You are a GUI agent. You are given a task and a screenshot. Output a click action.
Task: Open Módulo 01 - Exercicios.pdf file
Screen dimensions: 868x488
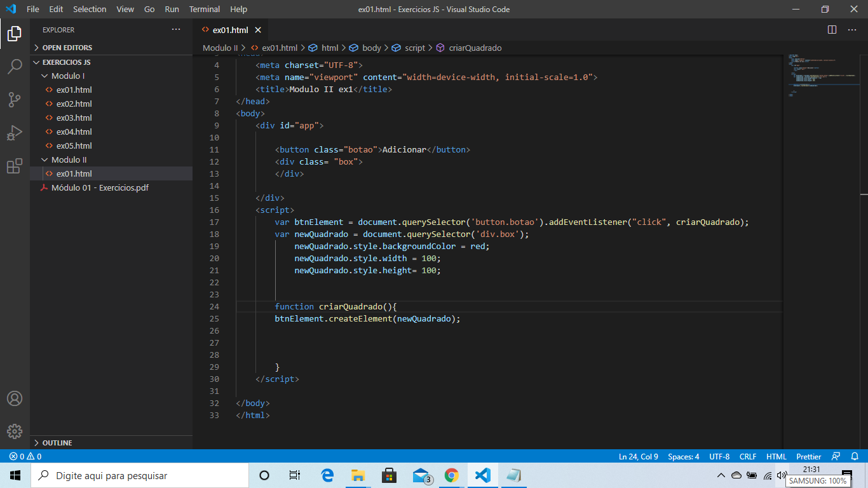tap(111, 187)
